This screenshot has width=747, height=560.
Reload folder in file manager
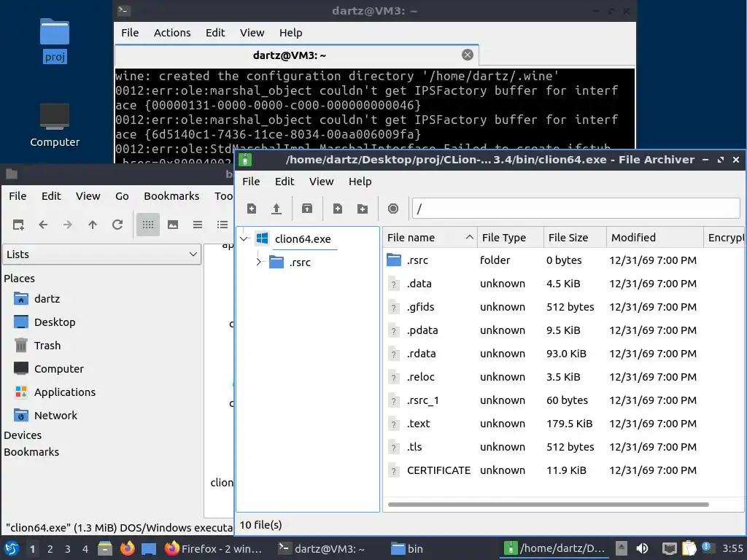pos(117,225)
